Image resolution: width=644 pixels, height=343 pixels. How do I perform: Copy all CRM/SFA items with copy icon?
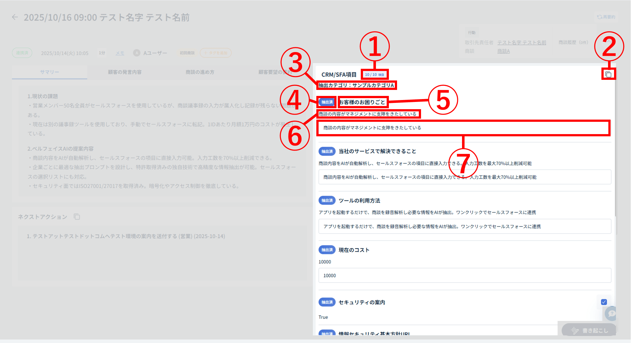coord(608,74)
